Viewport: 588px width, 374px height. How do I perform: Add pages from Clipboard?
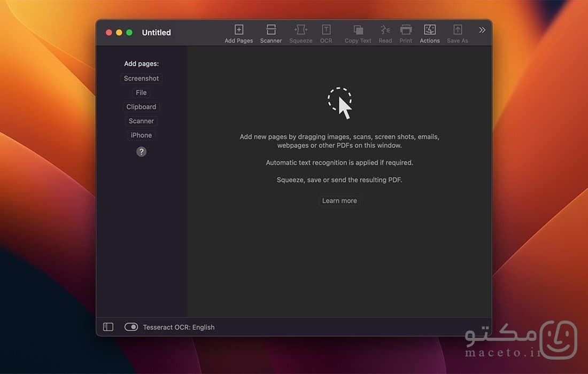point(141,107)
